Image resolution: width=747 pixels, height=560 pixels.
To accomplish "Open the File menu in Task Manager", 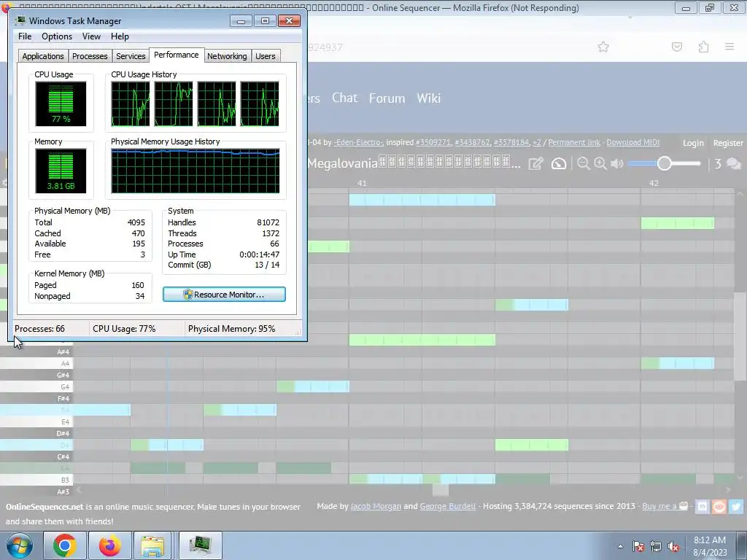I will tap(25, 36).
